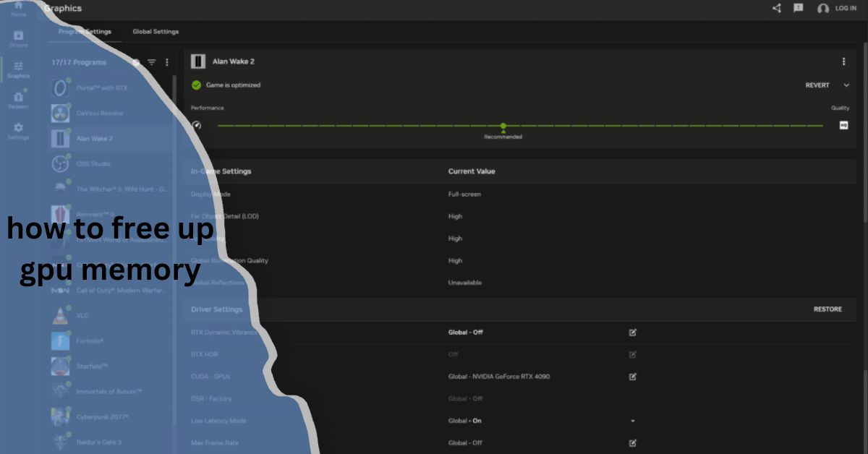The height and width of the screenshot is (454, 868).
Task: Click Far Object Detail (LOD) High value
Action: [455, 216]
